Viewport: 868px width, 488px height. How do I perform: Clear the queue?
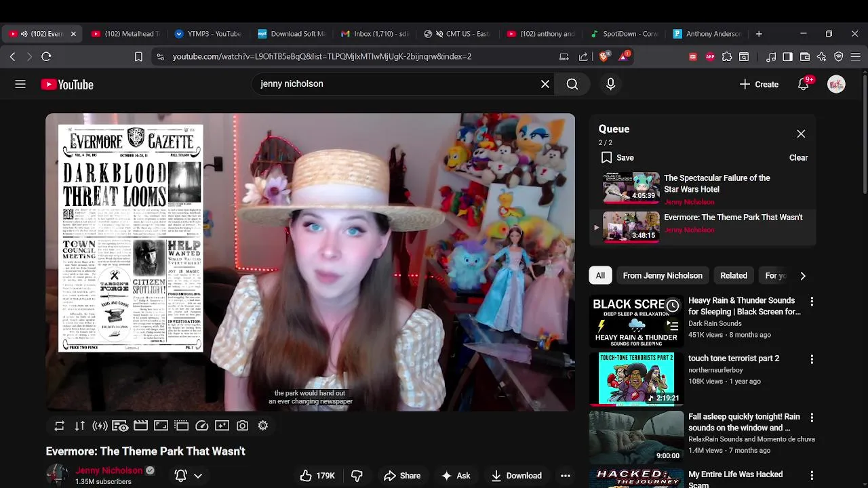(798, 158)
